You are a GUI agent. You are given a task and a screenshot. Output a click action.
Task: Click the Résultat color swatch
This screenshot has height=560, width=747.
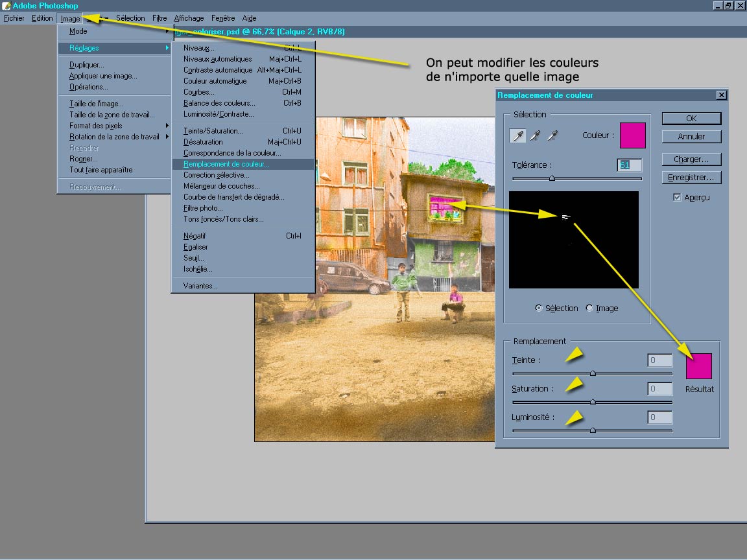point(699,366)
